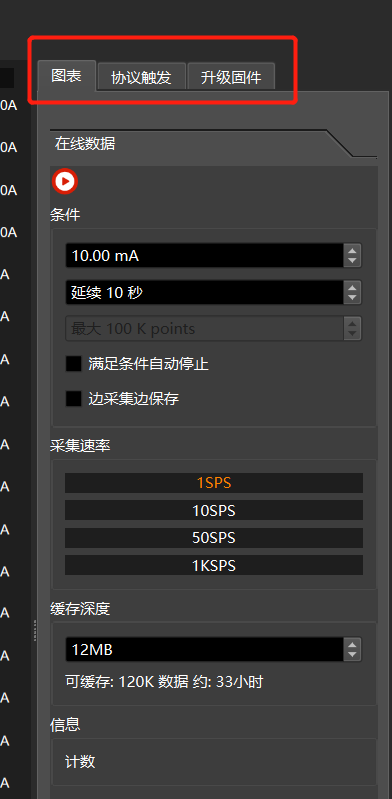
Task: Start online data capture with play icon
Action: 65,181
